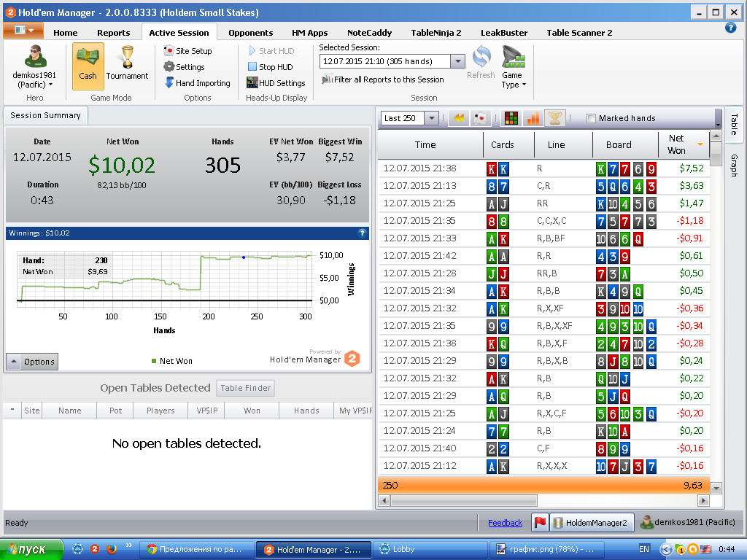Open the TableNinja 2 tab
The width and height of the screenshot is (747, 560).
436,32
